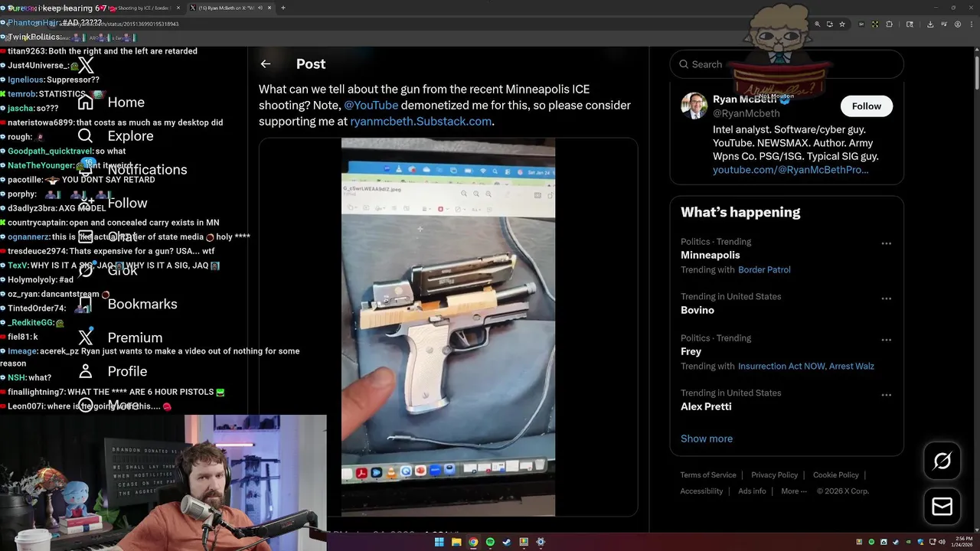Screen dimensions: 980x551
Task: Click the pistol video in the post
Action: pyautogui.click(x=448, y=327)
